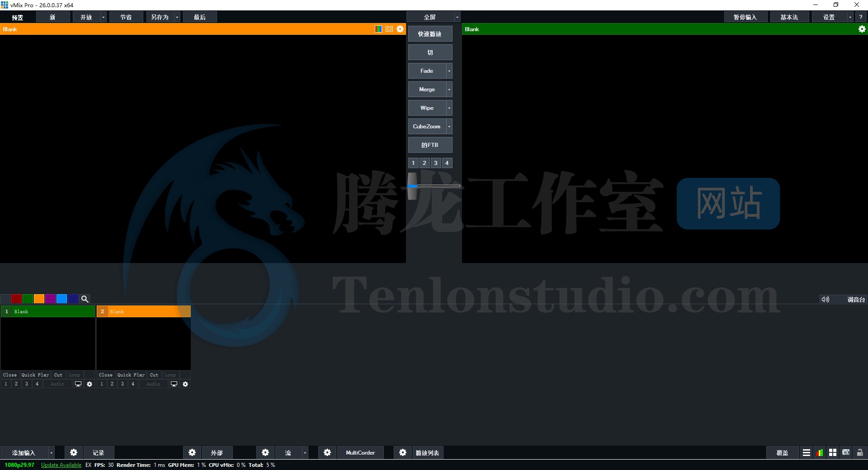
Task: Click the 新 menu button
Action: (x=53, y=17)
